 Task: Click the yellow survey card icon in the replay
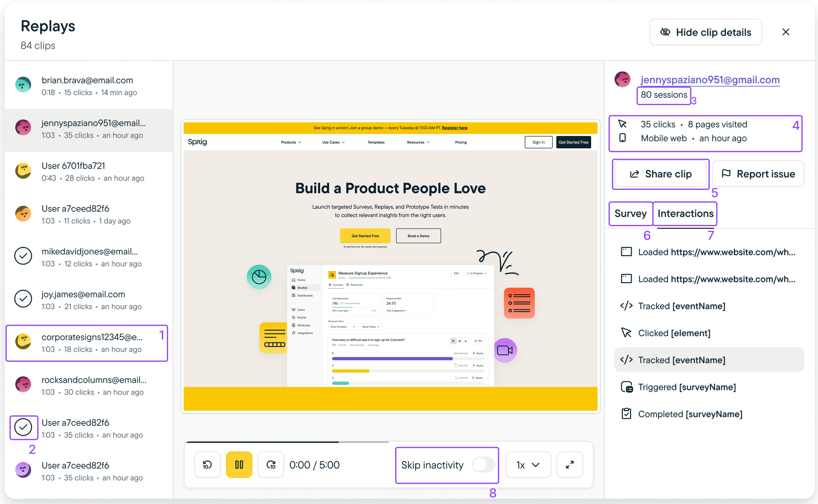click(x=274, y=338)
